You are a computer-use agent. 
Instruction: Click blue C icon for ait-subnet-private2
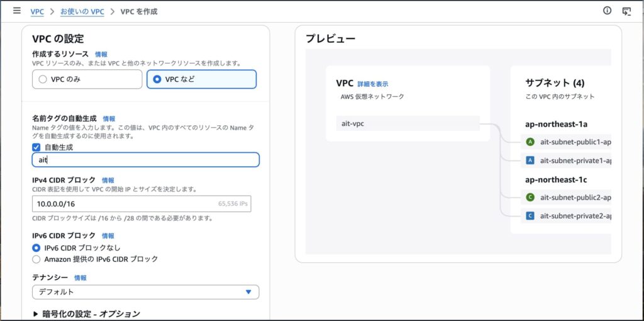click(530, 216)
